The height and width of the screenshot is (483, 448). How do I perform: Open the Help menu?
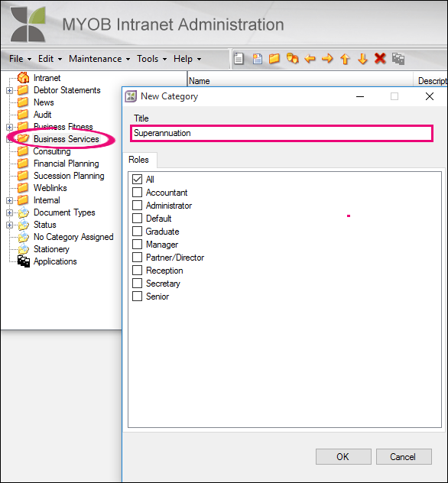187,59
